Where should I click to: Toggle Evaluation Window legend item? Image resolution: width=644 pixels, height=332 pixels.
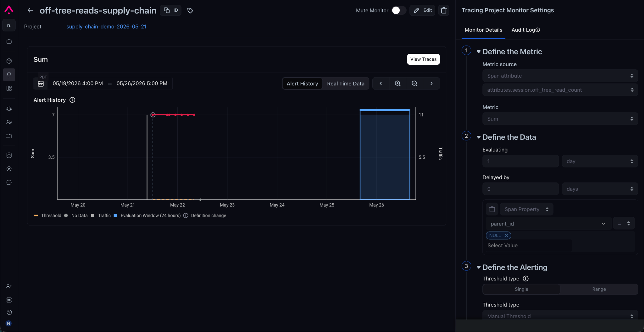(x=147, y=215)
